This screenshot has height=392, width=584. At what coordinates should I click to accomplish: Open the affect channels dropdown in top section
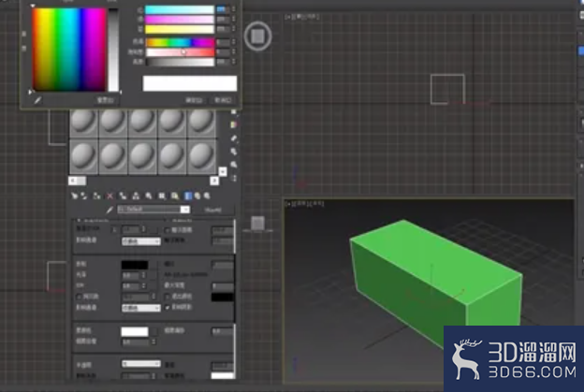point(141,241)
